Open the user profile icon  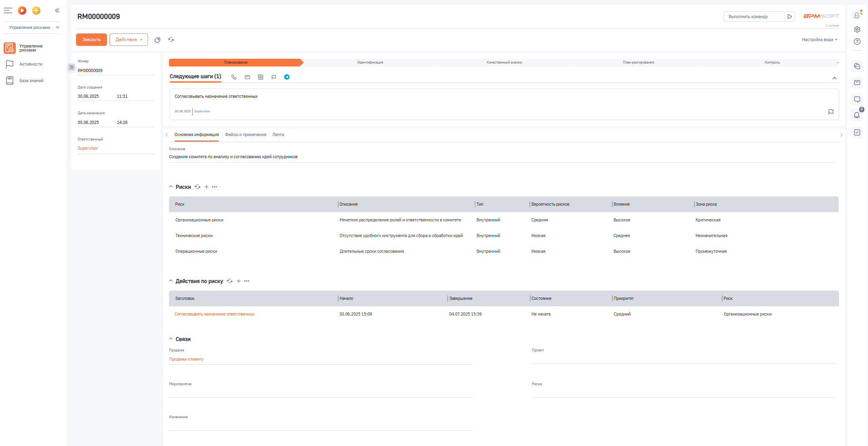tap(857, 15)
